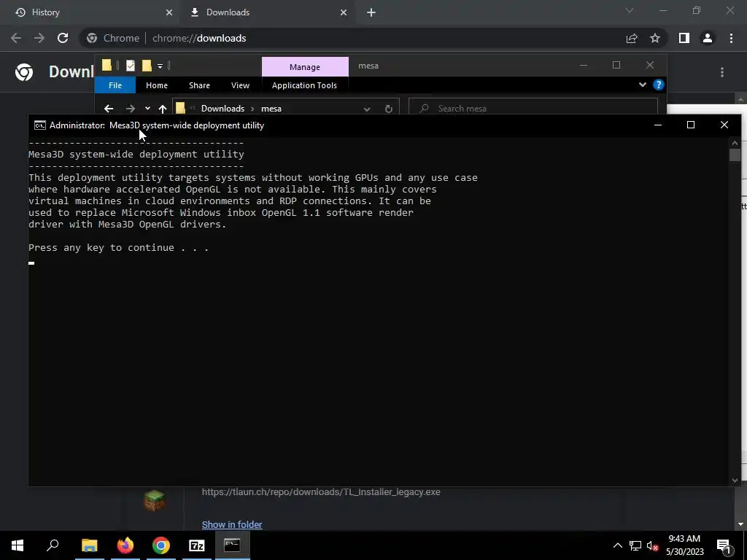Show hidden system tray icons
This screenshot has height=560, width=747.
click(x=617, y=545)
